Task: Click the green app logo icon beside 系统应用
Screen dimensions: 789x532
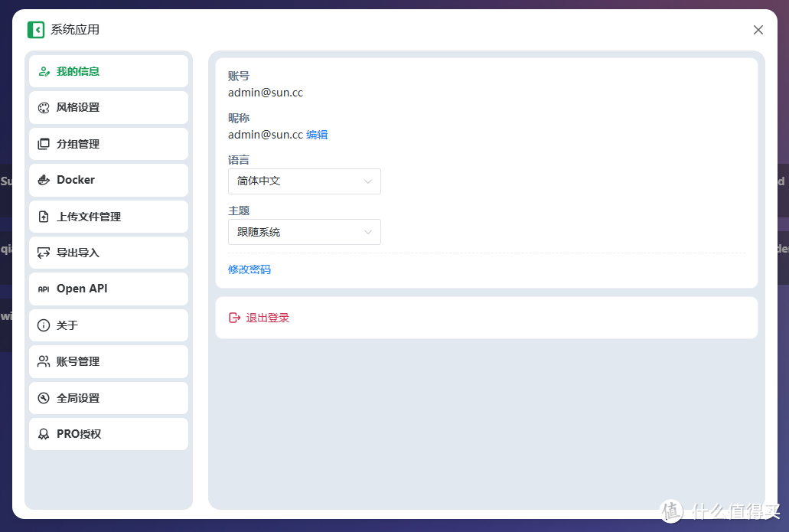Action: (x=36, y=30)
